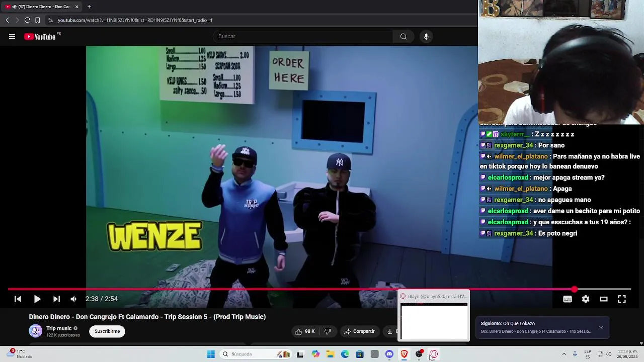Viewport: 644px width, 362px height.
Task: Open a new browser tab
Action: (89, 7)
